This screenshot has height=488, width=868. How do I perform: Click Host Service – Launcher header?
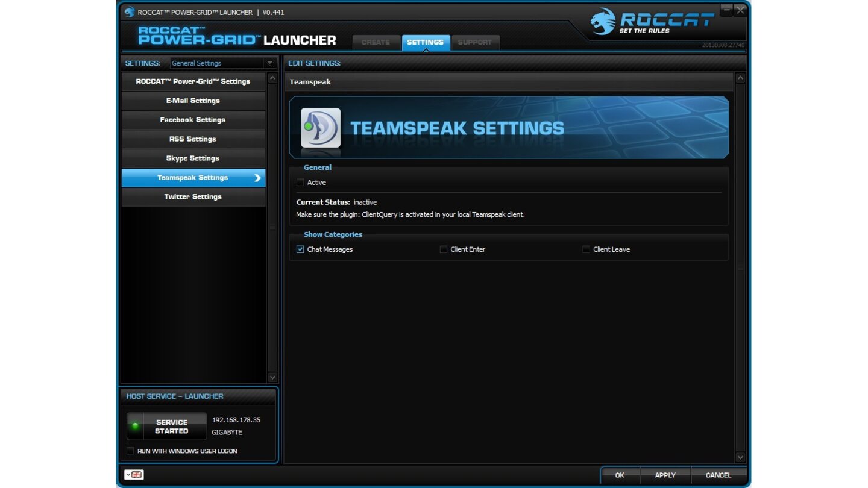point(175,396)
